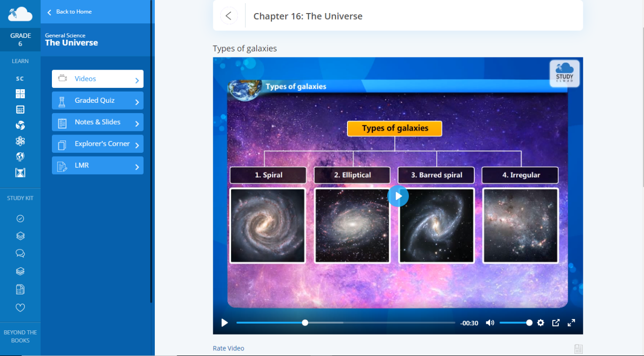Click the video progress scrubber handle
The image size is (644, 356).
point(305,323)
